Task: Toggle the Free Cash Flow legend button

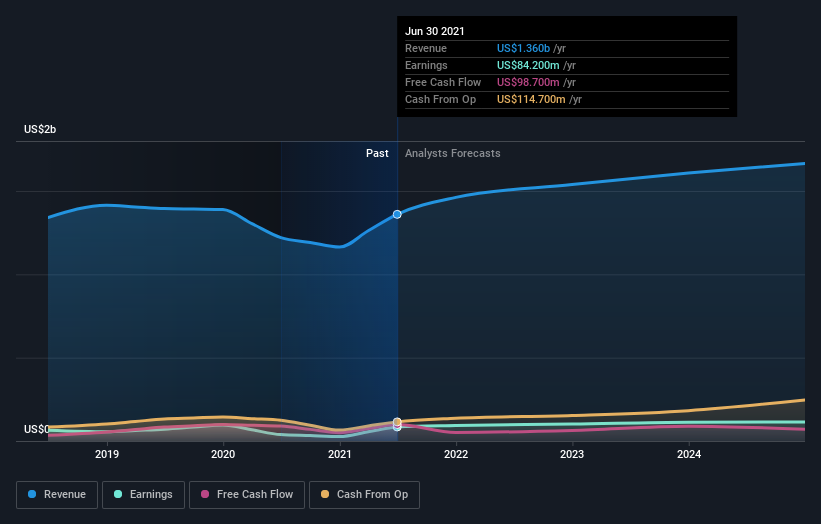Action: click(x=247, y=495)
